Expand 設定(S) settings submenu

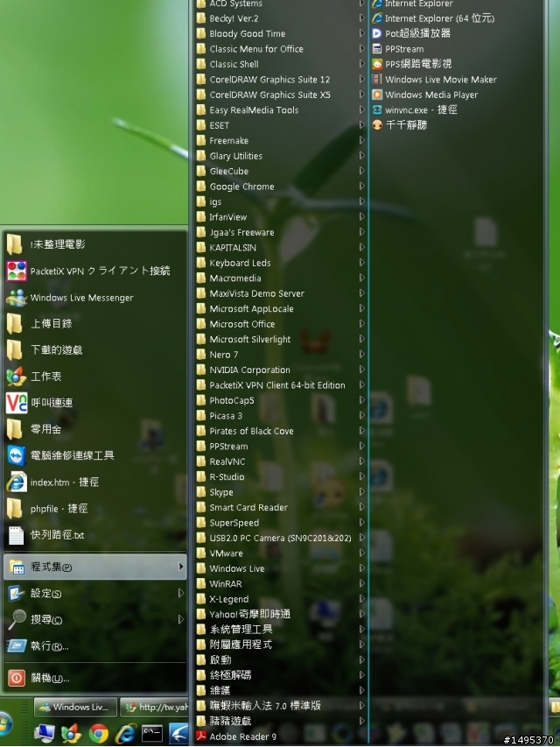[95, 593]
